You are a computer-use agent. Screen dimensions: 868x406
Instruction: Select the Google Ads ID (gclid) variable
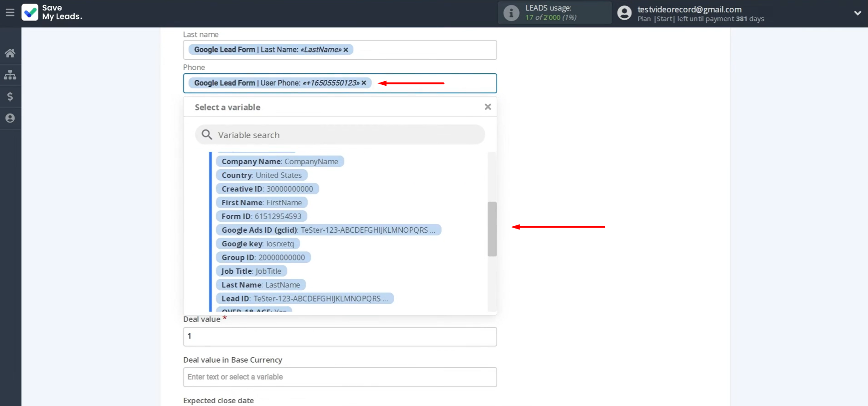point(328,230)
